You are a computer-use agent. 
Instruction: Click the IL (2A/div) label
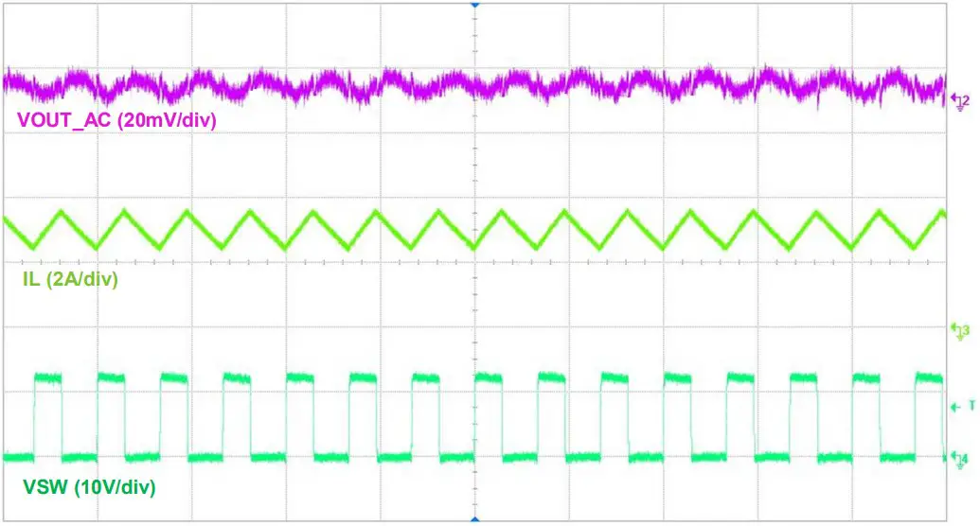coord(70,279)
